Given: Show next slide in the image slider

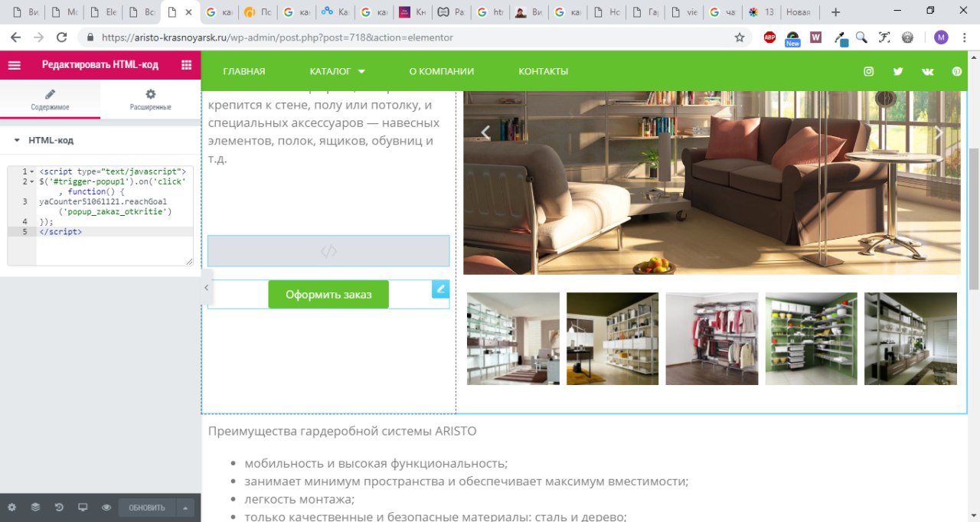Looking at the screenshot, I should pyautogui.click(x=939, y=132).
